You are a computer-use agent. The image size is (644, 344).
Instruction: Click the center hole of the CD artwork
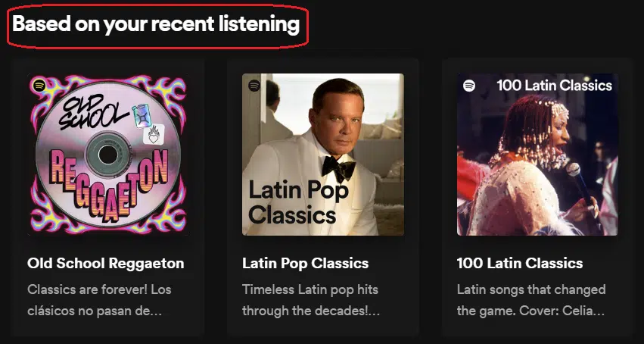point(107,155)
